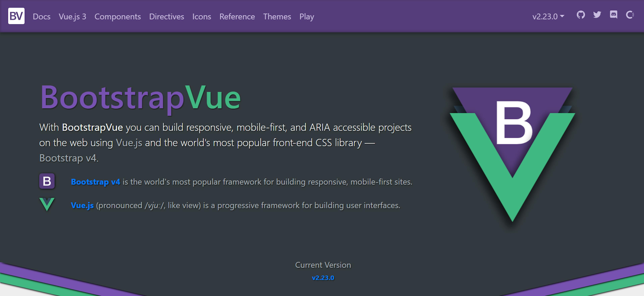Click the Themes tab in the navbar
The width and height of the screenshot is (644, 296).
[x=277, y=17]
